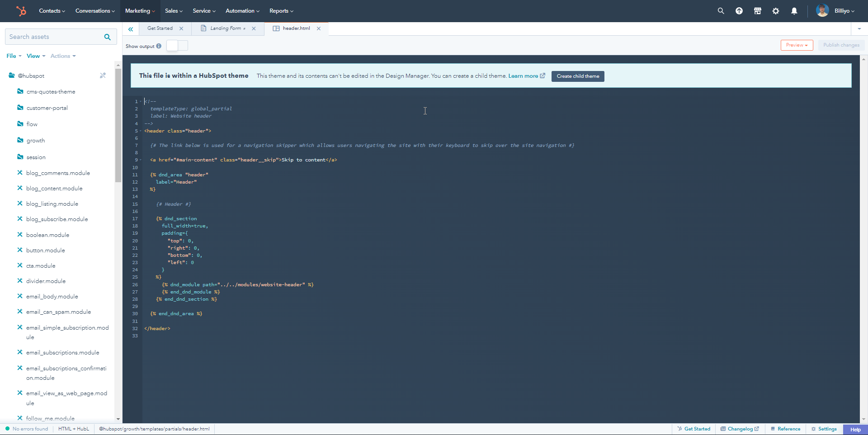This screenshot has height=435, width=868.
Task: Expand the File menu dropdown
Action: click(x=14, y=56)
